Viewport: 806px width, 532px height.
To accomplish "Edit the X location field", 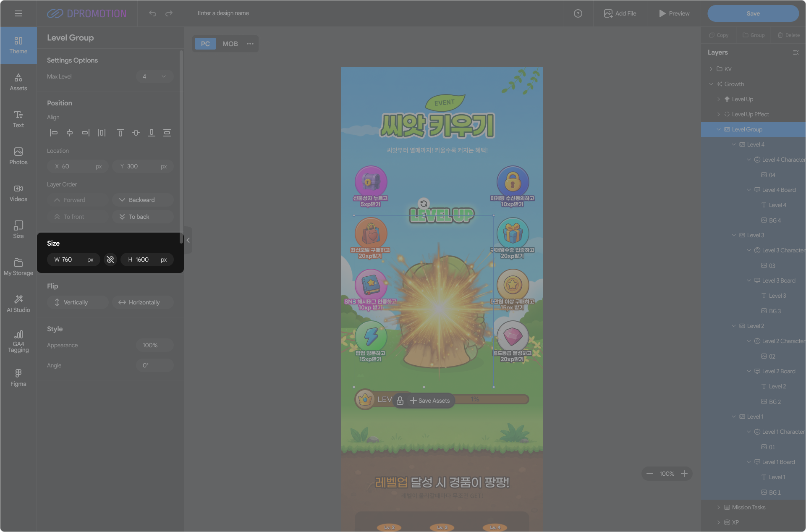I will (x=78, y=166).
